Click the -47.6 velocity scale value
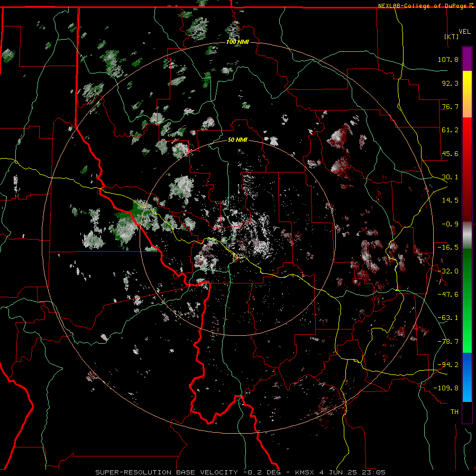 448,295
